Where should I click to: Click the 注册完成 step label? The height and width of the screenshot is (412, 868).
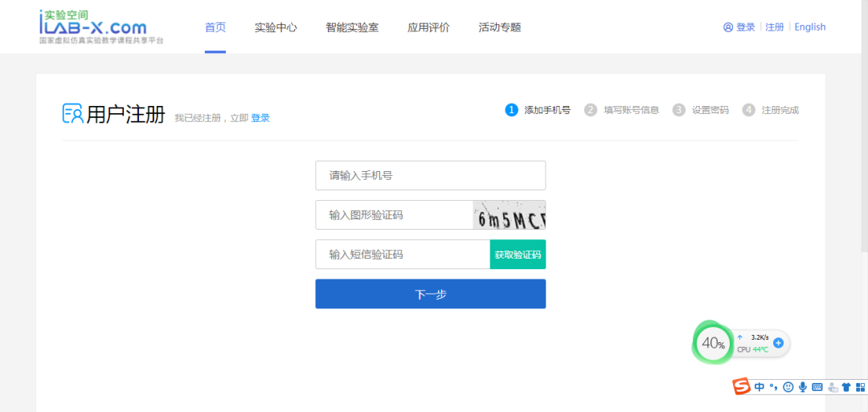[780, 109]
